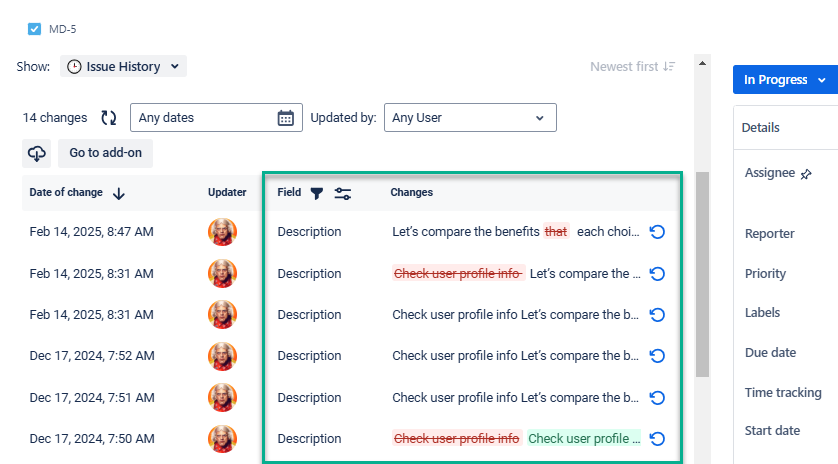Click the struck-through 'that' in first change
Image resolution: width=838 pixels, height=464 pixels.
pyautogui.click(x=556, y=231)
